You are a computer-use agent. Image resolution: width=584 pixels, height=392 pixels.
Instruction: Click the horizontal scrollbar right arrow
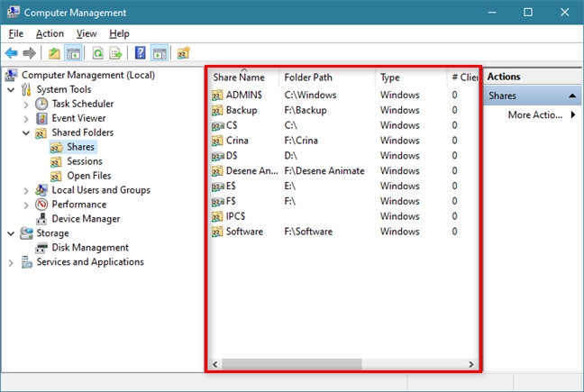pos(470,364)
